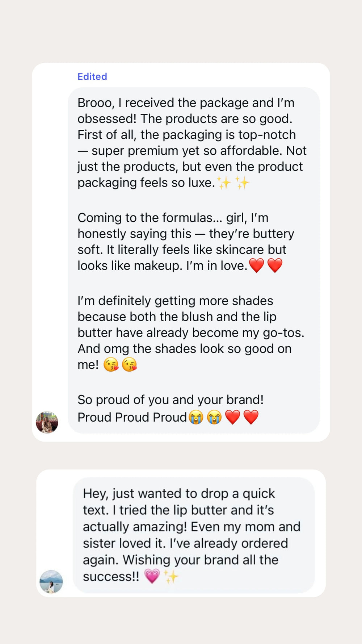Select the message starting "Hey, just wanted"
The image size is (362, 644).
191,535
